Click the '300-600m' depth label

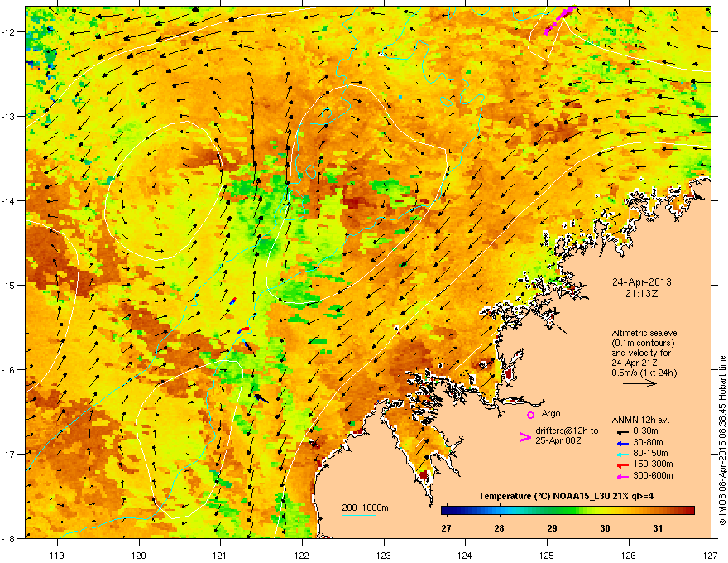[x=653, y=475]
